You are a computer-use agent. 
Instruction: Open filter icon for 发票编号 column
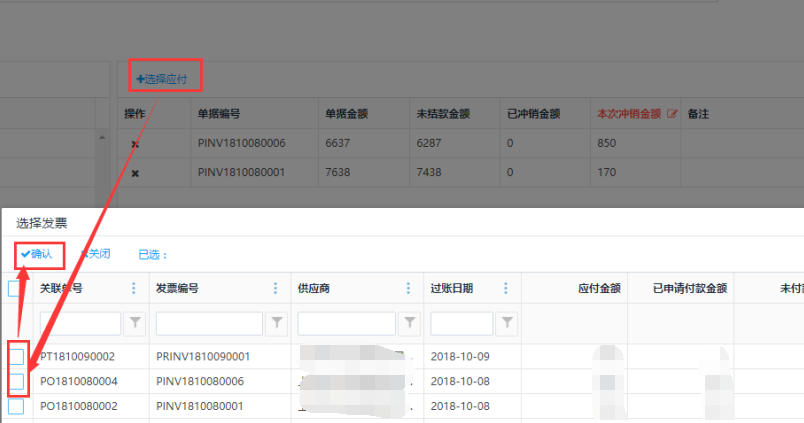(x=277, y=322)
